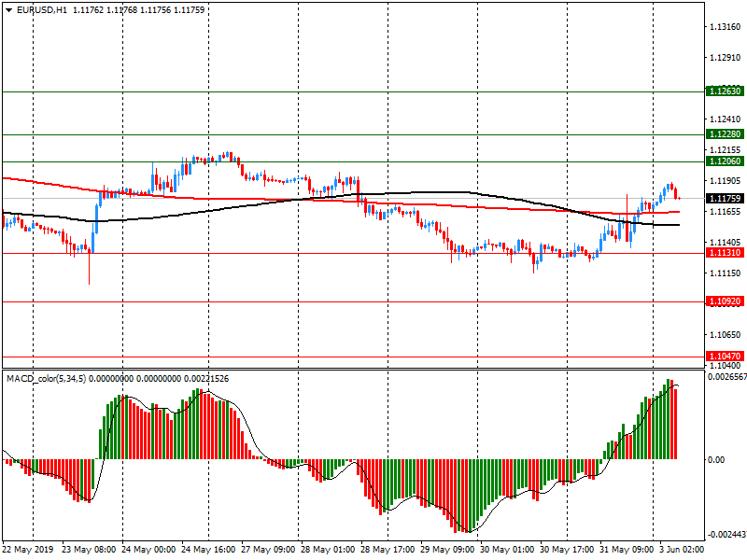747x560 pixels.
Task: Select the 0.00 value on MACD scale
Action: [713, 459]
